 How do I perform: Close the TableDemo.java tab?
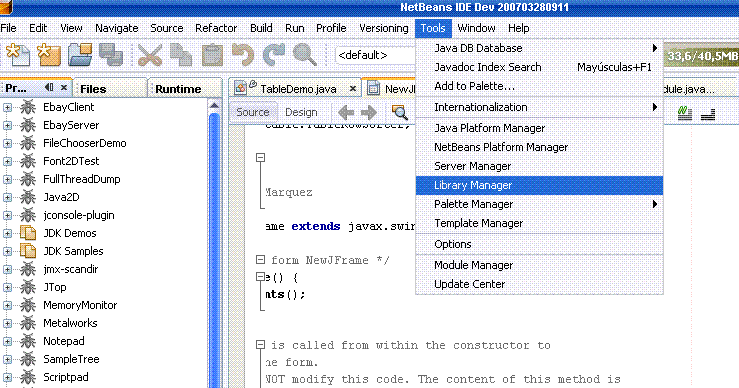(x=353, y=89)
